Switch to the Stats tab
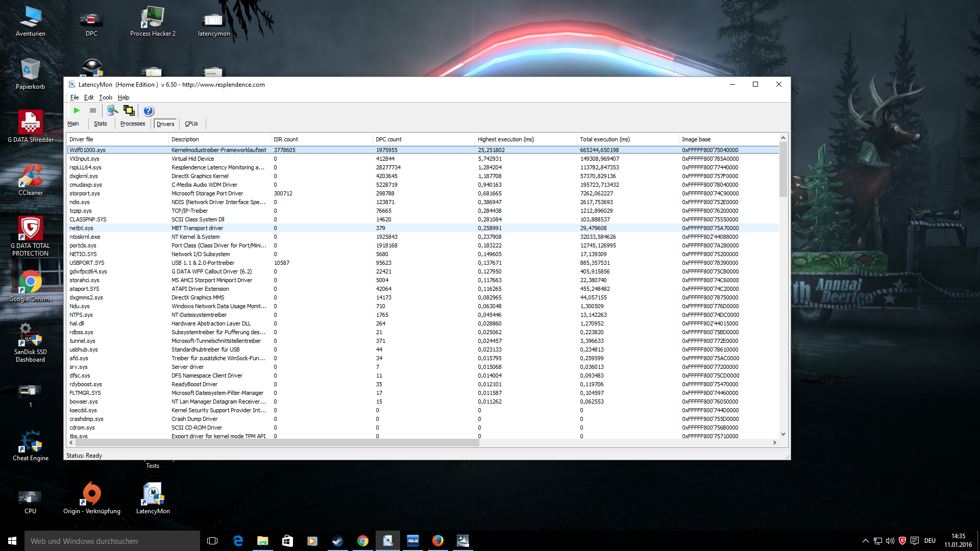This screenshot has width=980, height=551. pos(101,124)
